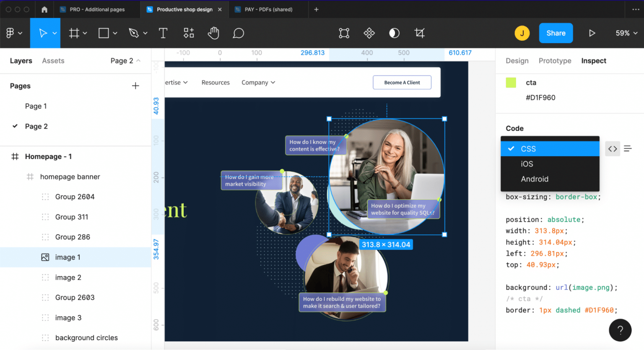Switch to the Prototype tab
Image resolution: width=644 pixels, height=350 pixels.
coord(555,61)
